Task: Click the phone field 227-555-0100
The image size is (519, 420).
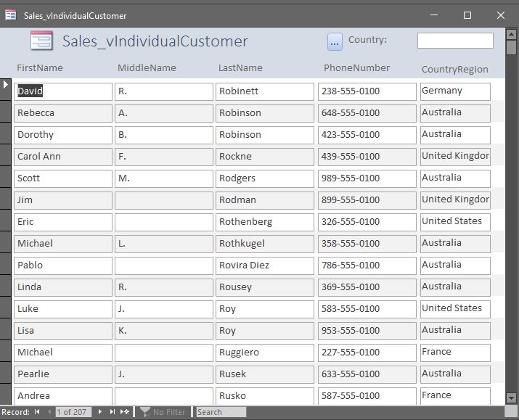Action: pos(367,353)
